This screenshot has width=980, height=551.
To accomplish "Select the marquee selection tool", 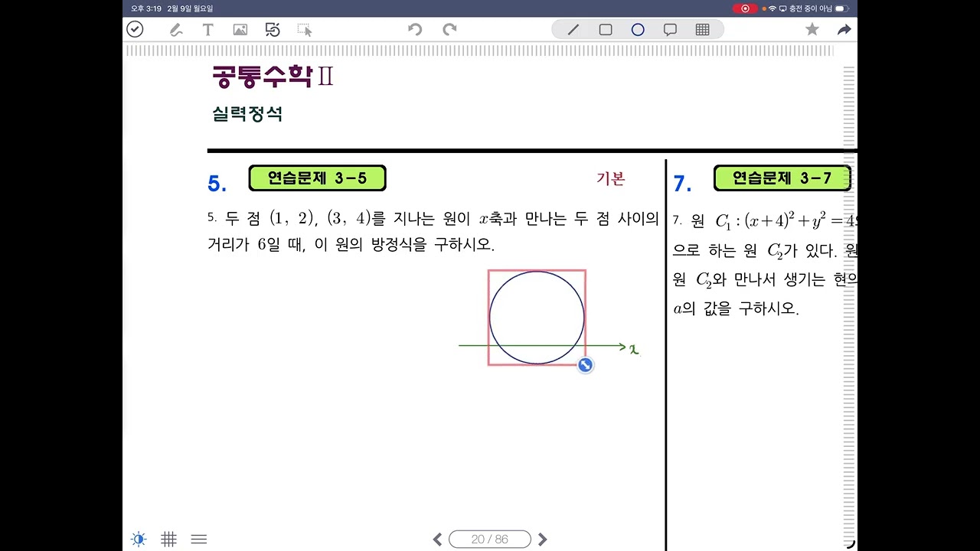I will tap(305, 30).
